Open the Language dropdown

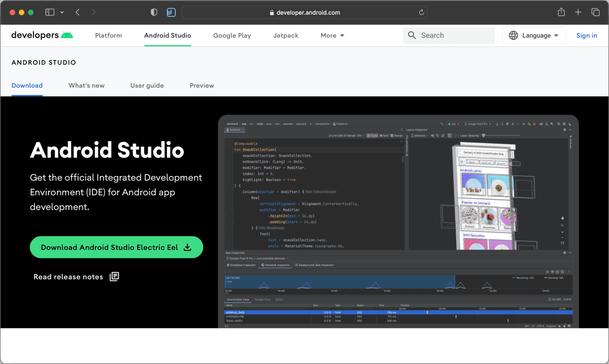(x=533, y=35)
